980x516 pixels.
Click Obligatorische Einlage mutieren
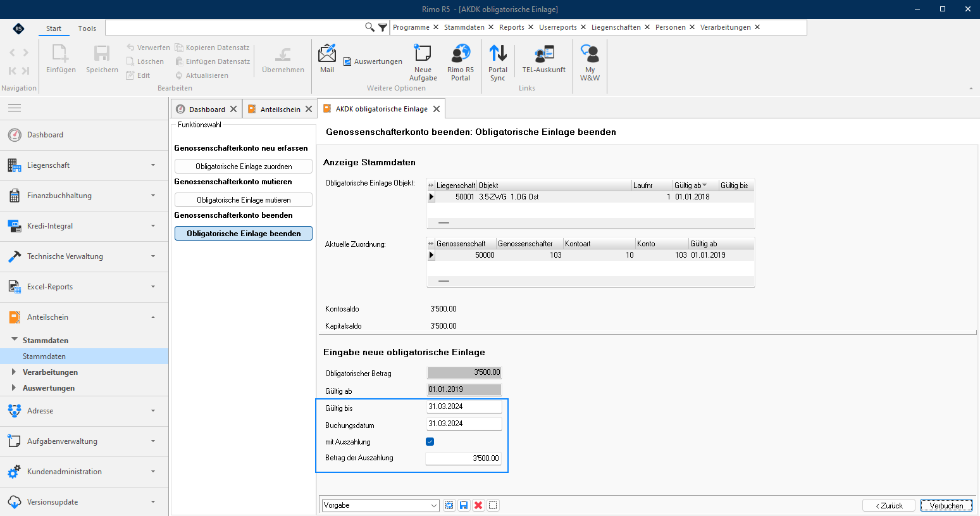click(x=244, y=200)
